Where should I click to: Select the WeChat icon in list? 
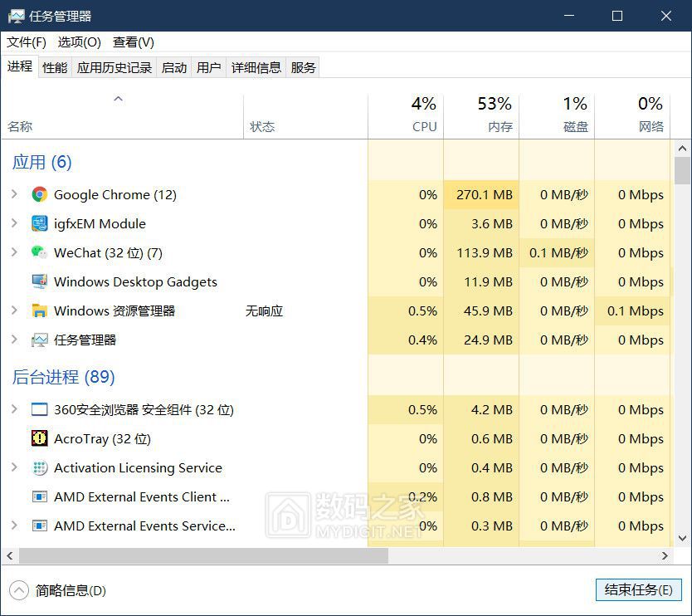click(39, 253)
